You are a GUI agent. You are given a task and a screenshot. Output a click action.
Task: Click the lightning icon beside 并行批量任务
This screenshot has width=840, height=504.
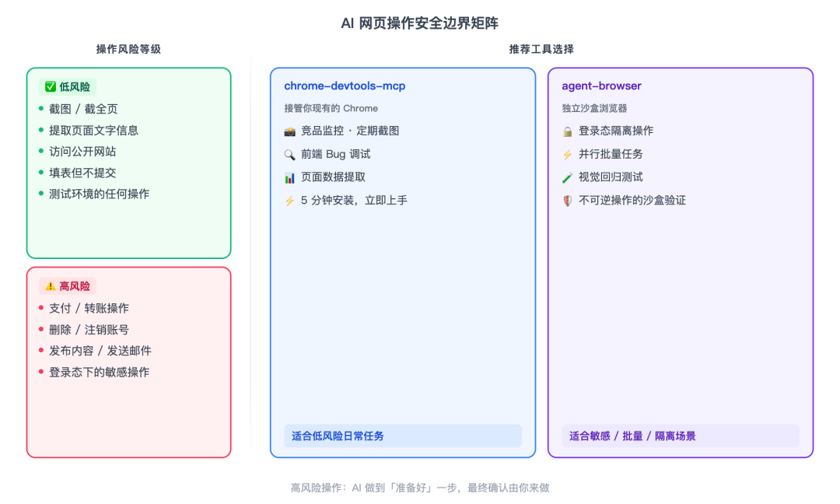[x=567, y=155]
